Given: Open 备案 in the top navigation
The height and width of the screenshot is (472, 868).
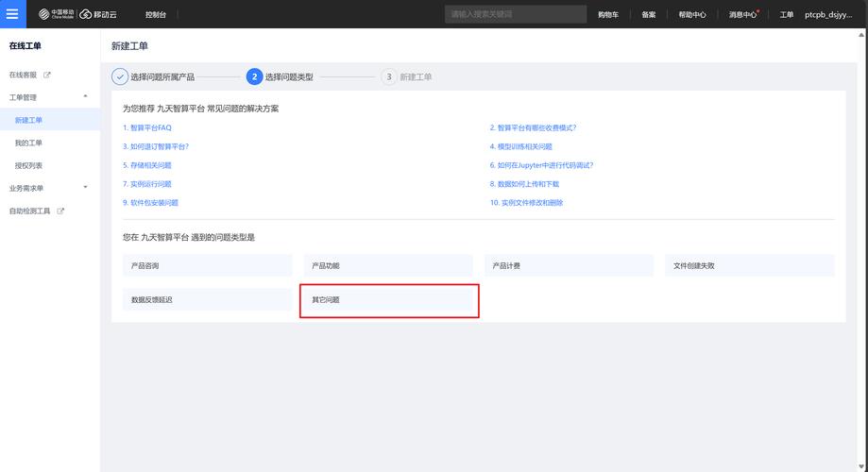Looking at the screenshot, I should click(x=649, y=14).
